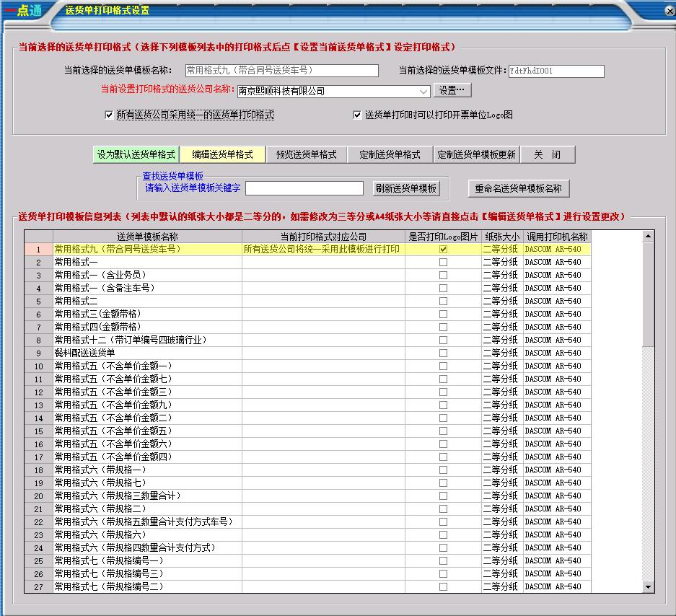Open the delivery company name dropdown
The width and height of the screenshot is (676, 616).
pos(423,92)
